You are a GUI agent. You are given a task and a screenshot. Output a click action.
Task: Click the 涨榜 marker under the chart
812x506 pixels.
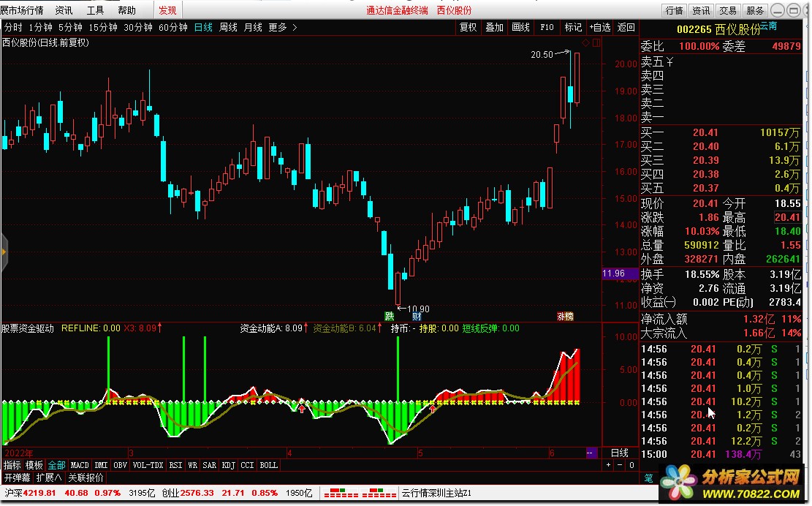(x=565, y=316)
